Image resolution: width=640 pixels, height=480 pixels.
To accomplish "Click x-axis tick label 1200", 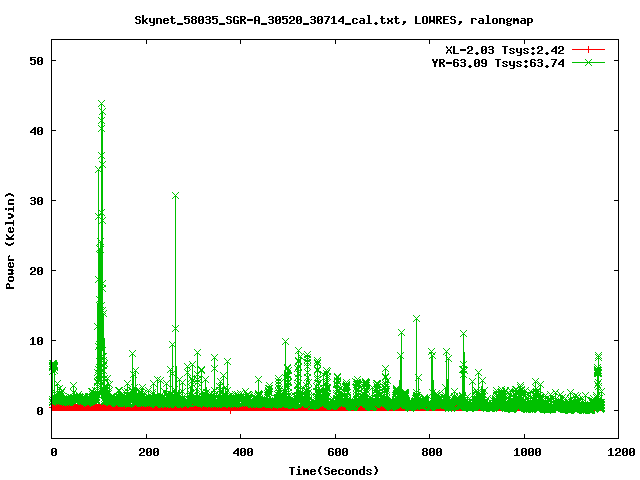I will click(621, 452).
